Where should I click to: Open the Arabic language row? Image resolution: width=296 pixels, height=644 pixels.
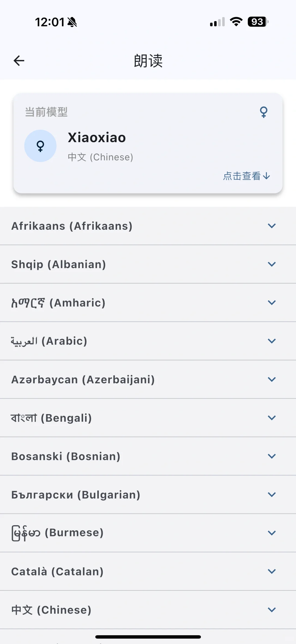148,341
